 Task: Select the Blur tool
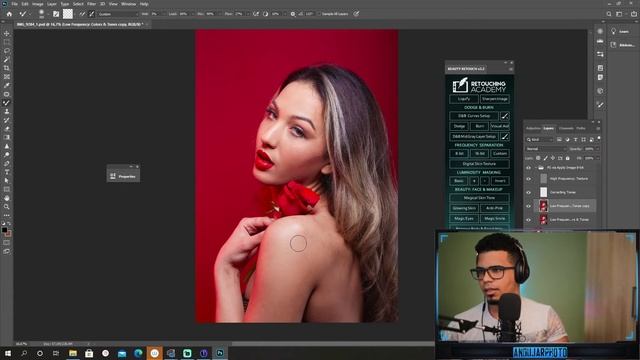point(7,146)
